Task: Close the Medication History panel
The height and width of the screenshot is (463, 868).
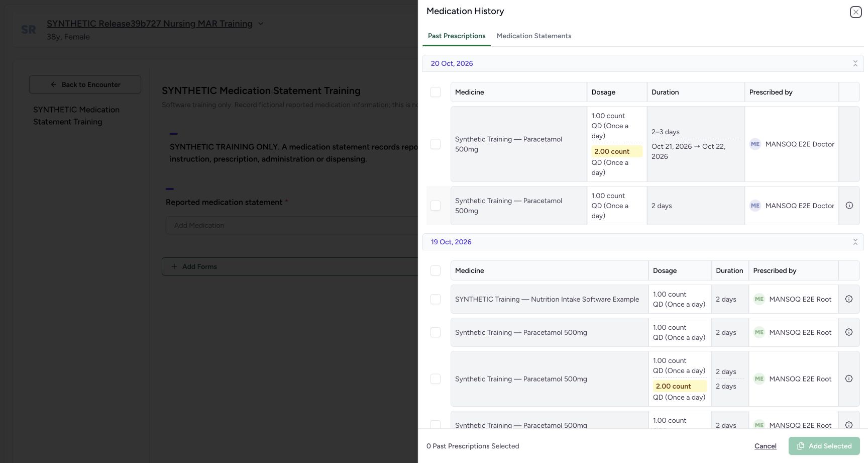Action: [855, 12]
